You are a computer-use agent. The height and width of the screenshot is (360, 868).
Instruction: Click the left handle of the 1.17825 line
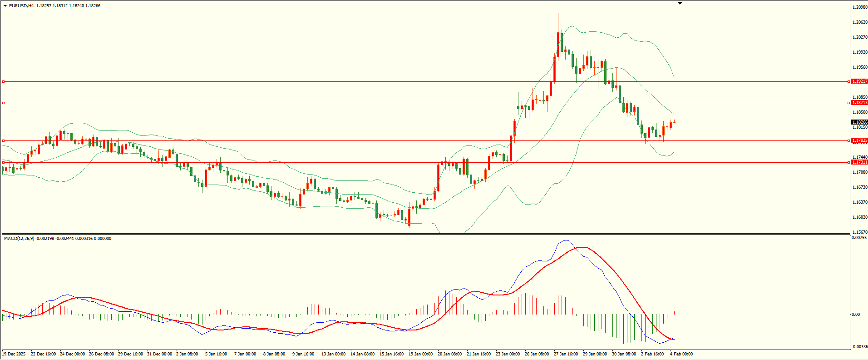(x=4, y=141)
